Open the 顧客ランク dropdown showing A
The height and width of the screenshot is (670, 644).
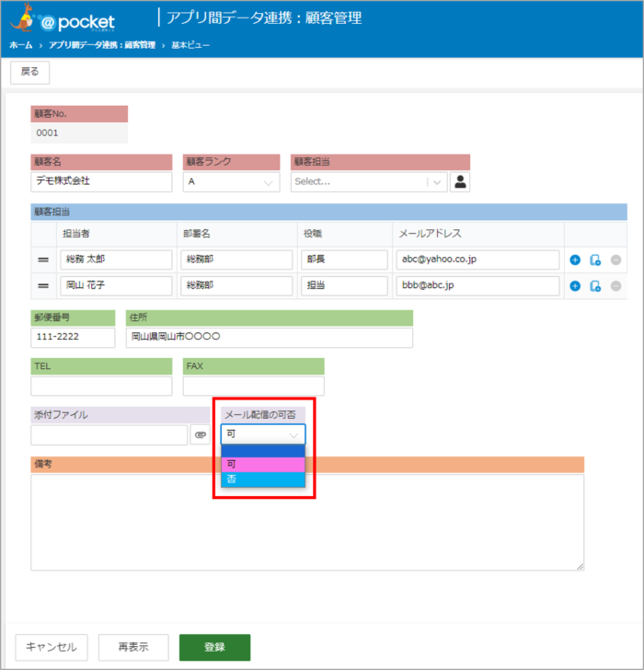232,182
